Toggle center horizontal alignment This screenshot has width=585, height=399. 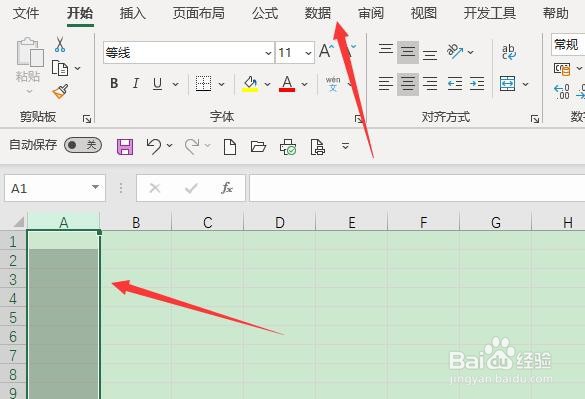408,84
